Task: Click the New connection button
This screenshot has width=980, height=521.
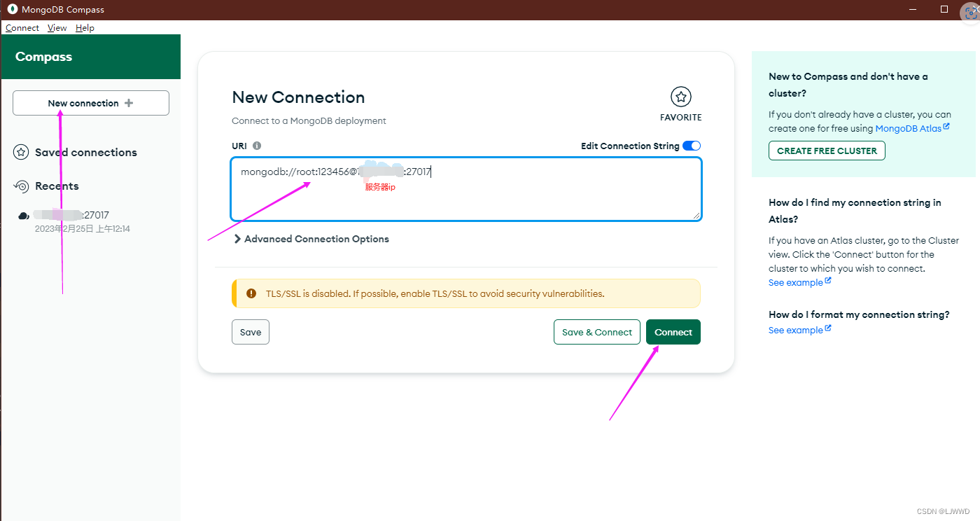Action: 91,103
